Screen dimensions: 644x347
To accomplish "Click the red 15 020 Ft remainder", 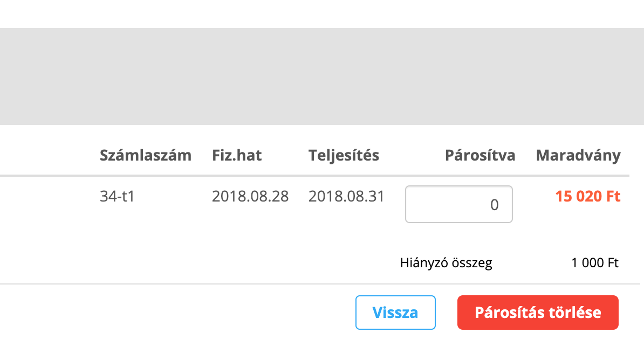I will (587, 197).
